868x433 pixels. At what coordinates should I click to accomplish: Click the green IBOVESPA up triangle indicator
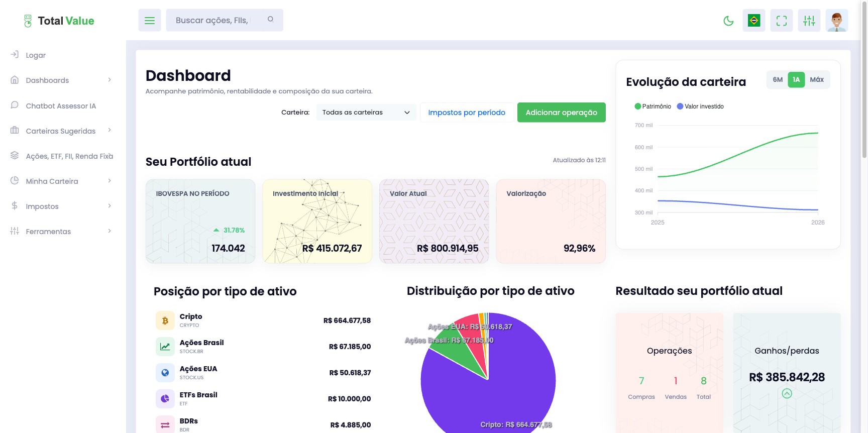pyautogui.click(x=216, y=230)
